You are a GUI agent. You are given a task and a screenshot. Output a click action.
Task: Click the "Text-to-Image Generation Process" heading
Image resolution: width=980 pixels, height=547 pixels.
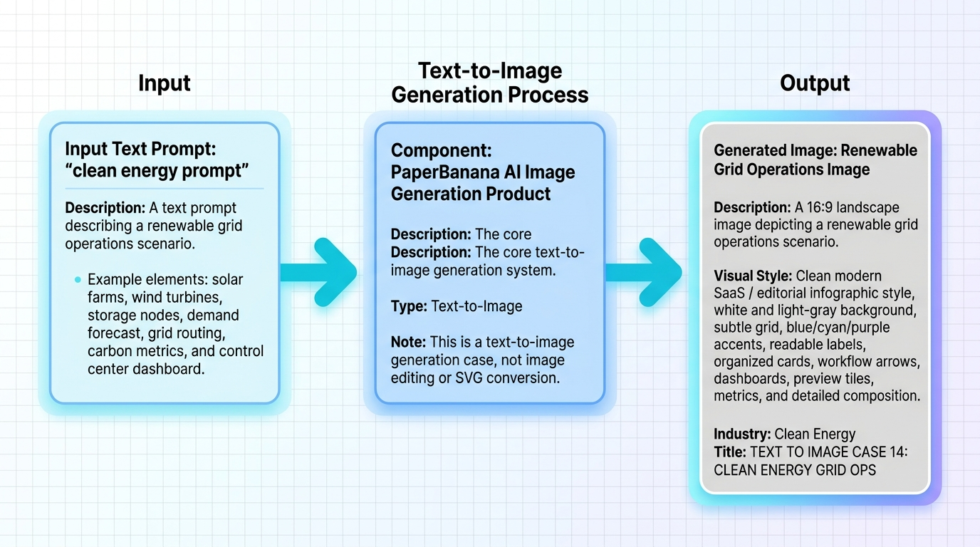click(x=490, y=83)
